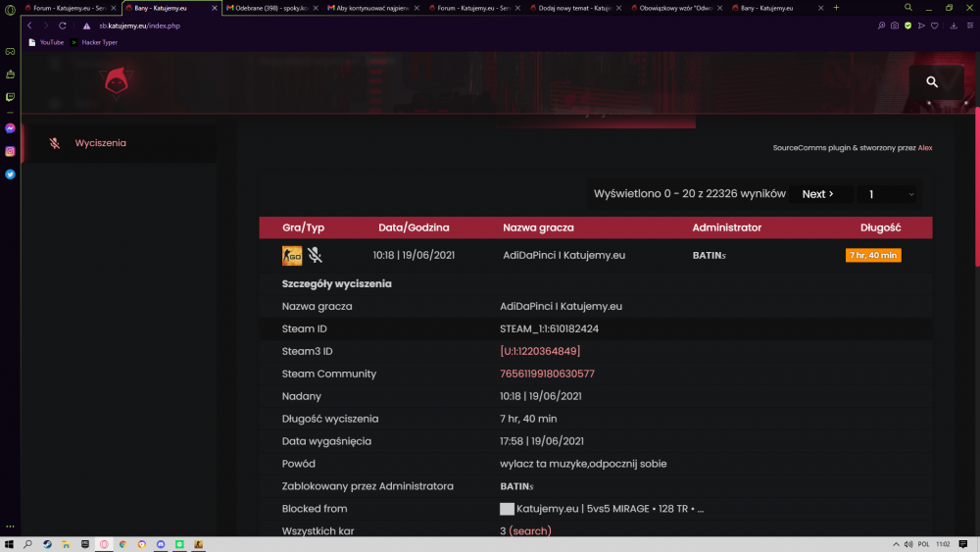Collapse AdiDaPinci I Katujemy.eu row

pyautogui.click(x=596, y=255)
